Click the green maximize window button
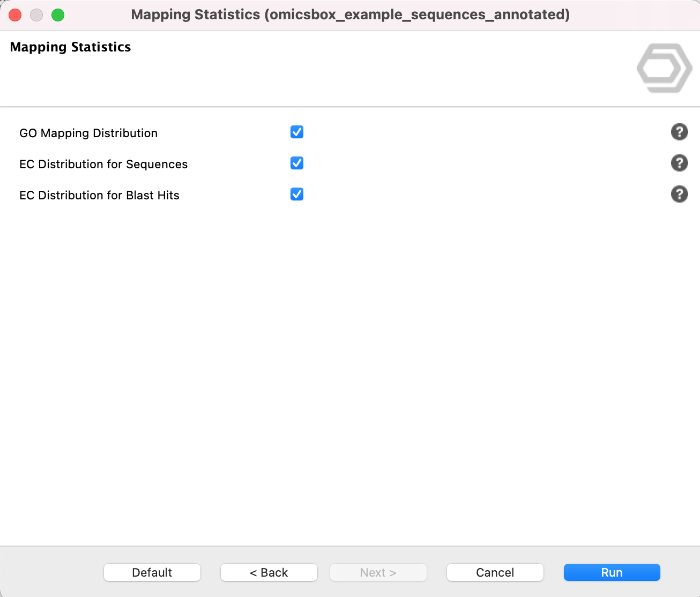 click(58, 15)
